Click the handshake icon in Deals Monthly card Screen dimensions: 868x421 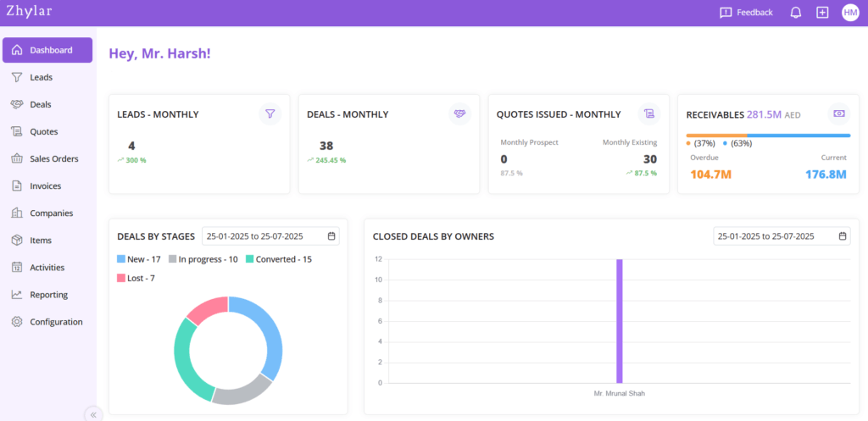pos(459,114)
